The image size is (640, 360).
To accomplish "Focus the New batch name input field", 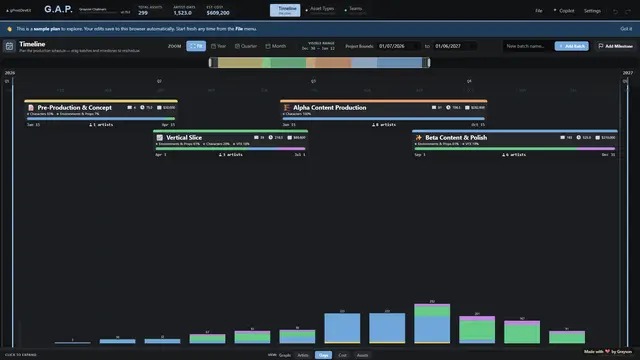I will 528,46.
